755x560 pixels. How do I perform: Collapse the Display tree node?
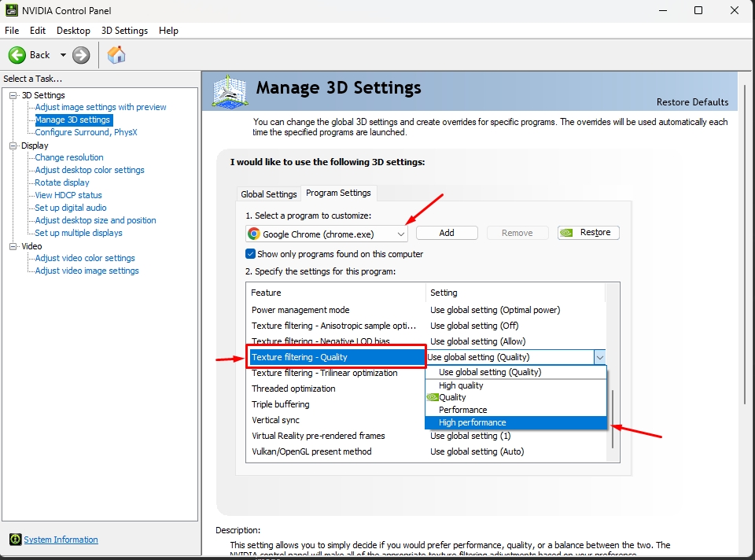(13, 146)
